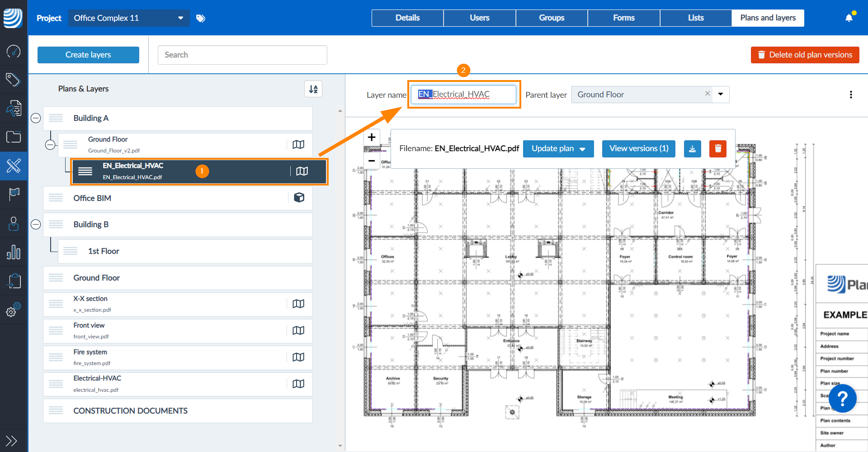Open the Update plan dropdown

558,149
